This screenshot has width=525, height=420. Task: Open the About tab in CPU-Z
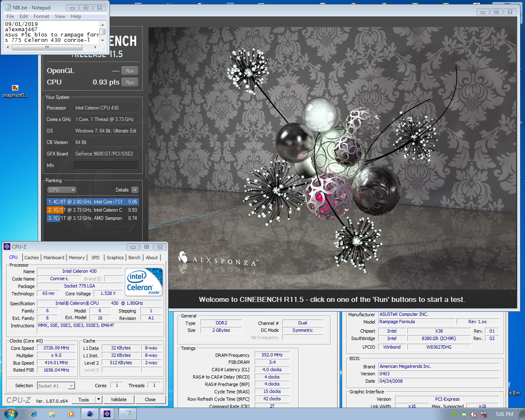pyautogui.click(x=152, y=258)
